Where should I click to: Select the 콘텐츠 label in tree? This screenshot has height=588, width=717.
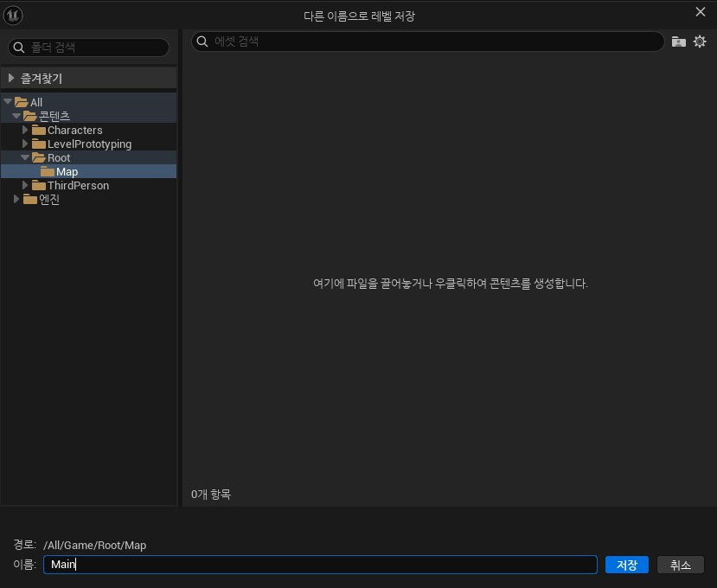click(54, 116)
